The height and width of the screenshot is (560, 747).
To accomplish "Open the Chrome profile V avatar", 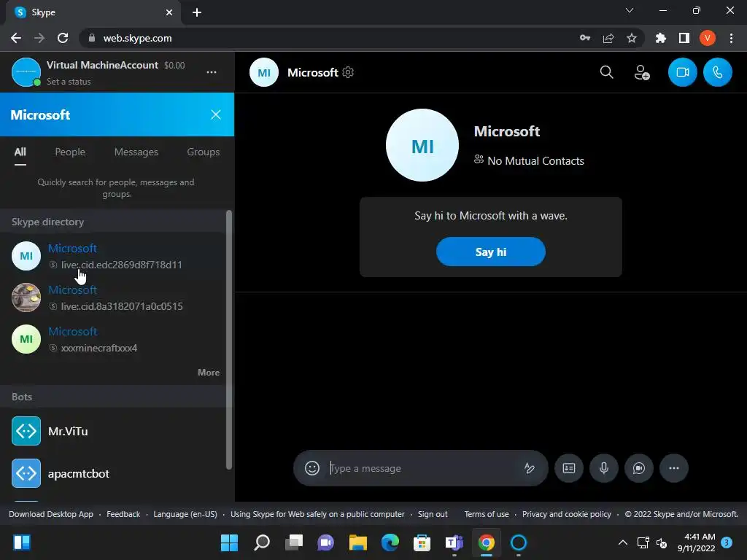I will tap(708, 38).
